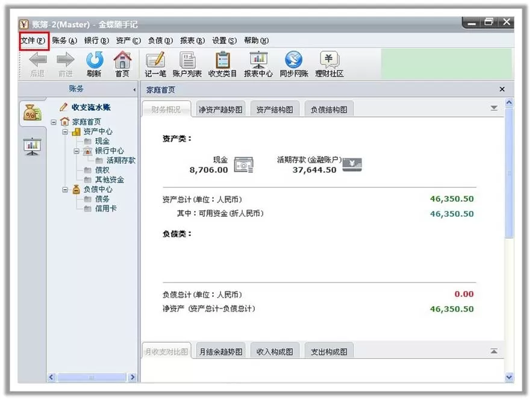Open the 设置 menu

point(224,41)
